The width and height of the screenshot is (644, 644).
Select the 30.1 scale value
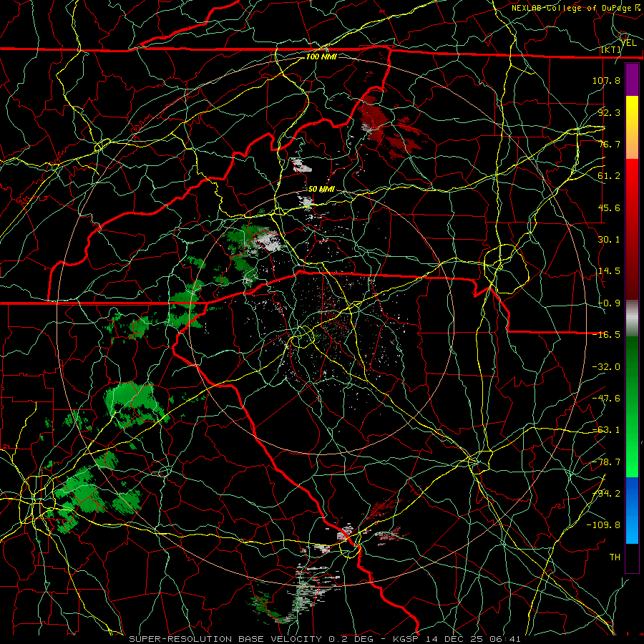pos(609,240)
